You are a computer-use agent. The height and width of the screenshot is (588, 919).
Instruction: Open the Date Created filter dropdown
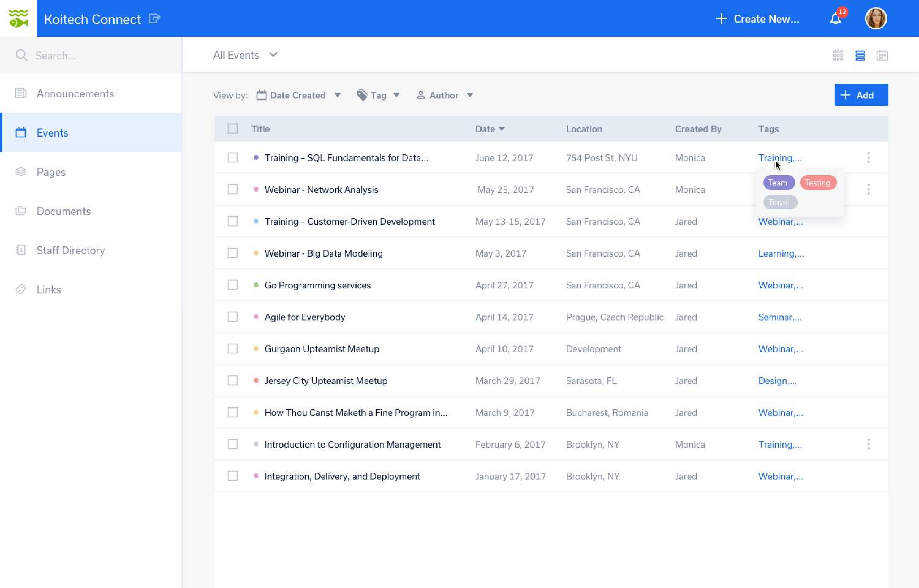298,95
